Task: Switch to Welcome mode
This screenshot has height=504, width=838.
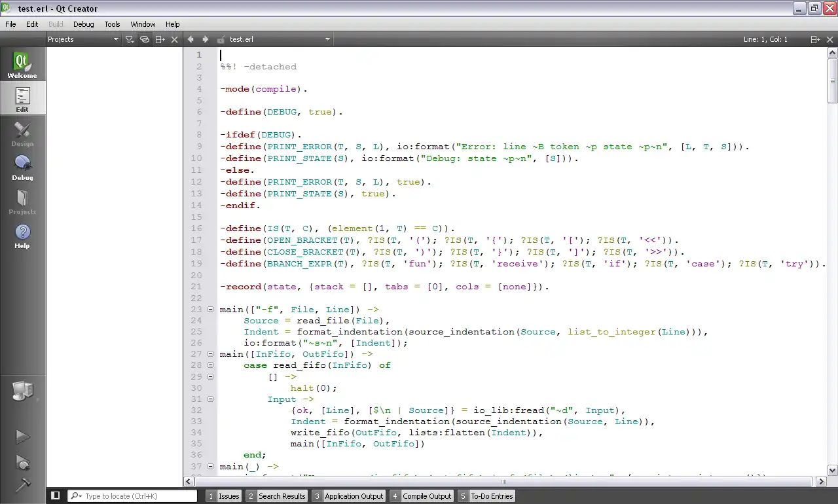Action: point(22,65)
